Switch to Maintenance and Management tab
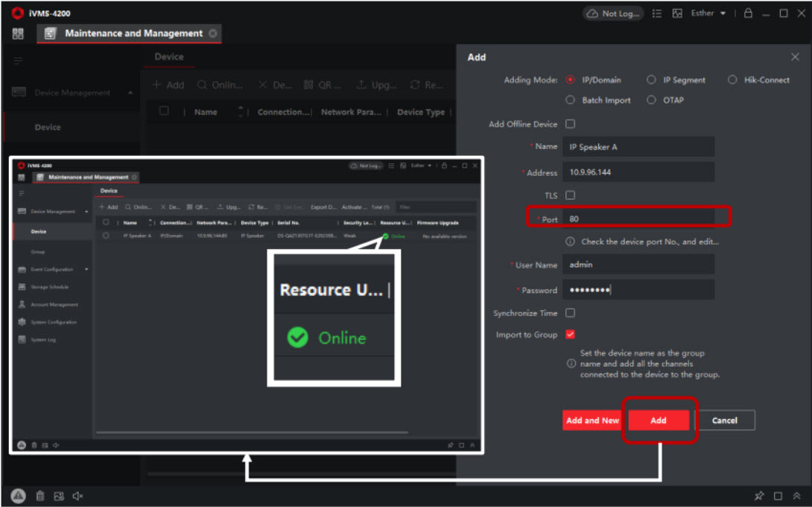The image size is (812, 507). (x=133, y=34)
